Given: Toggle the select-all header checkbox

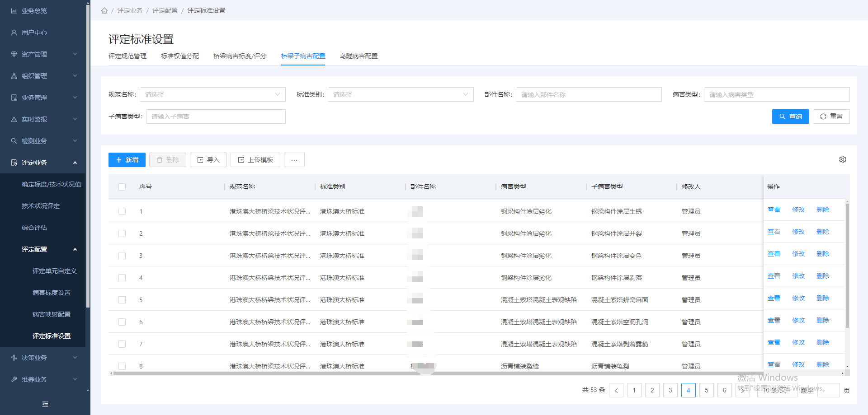Looking at the screenshot, I should click(122, 187).
